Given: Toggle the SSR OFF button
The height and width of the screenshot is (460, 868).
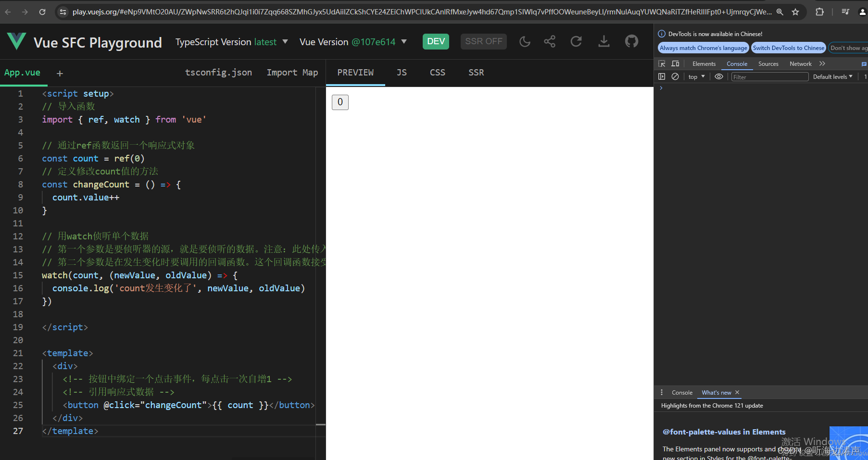Looking at the screenshot, I should [483, 41].
